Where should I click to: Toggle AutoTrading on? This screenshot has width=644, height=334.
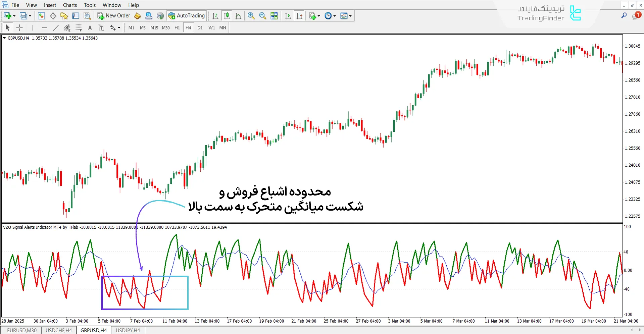coord(187,15)
